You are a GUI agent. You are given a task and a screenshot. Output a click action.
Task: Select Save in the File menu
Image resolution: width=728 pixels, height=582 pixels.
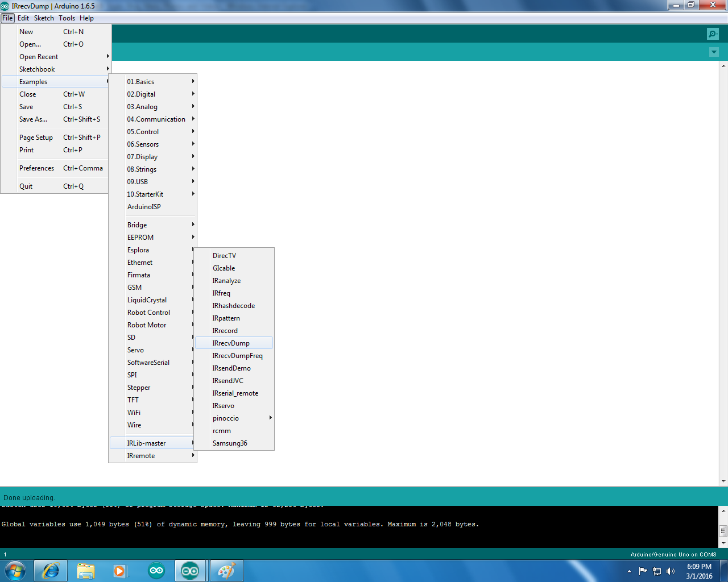pyautogui.click(x=56, y=107)
